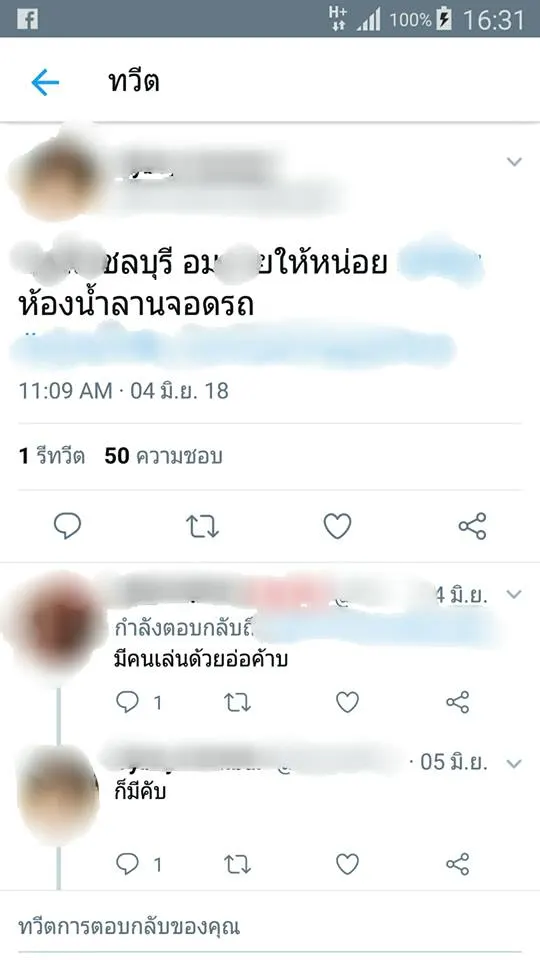Go back using the blue arrow
The width and height of the screenshot is (540, 960).
point(45,82)
